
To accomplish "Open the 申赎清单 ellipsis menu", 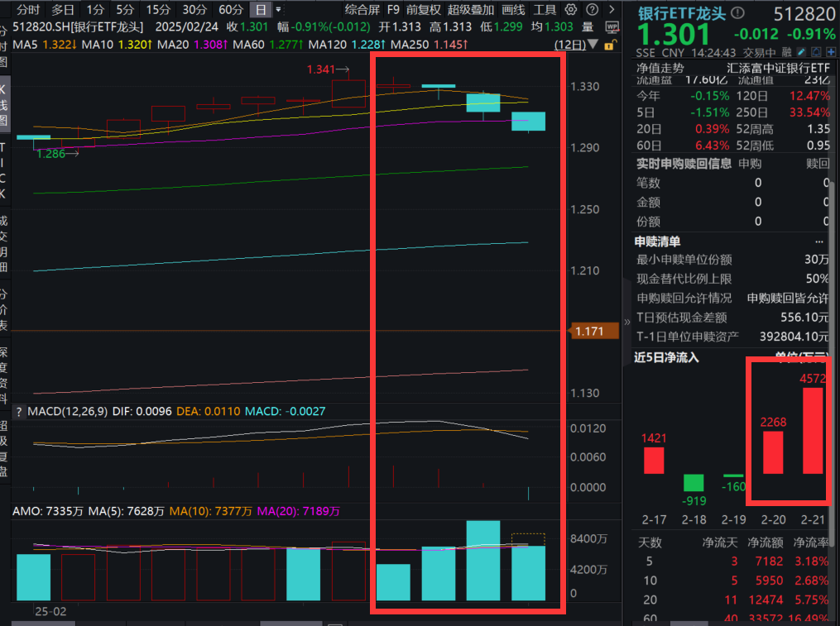I will (x=819, y=241).
